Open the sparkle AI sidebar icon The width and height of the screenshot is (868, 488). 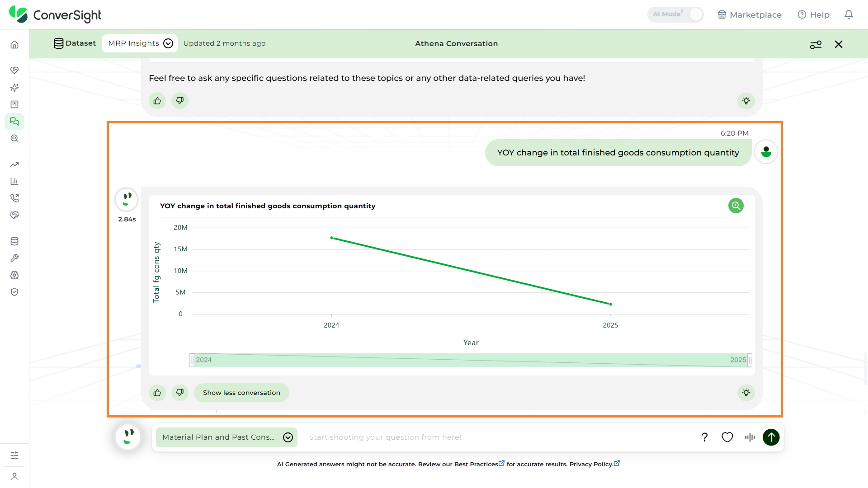click(14, 88)
